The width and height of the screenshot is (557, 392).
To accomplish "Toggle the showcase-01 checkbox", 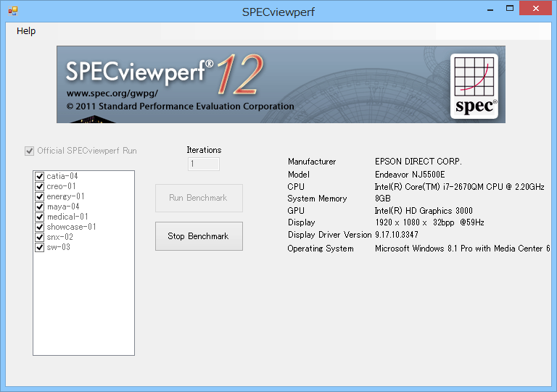I will (x=39, y=227).
